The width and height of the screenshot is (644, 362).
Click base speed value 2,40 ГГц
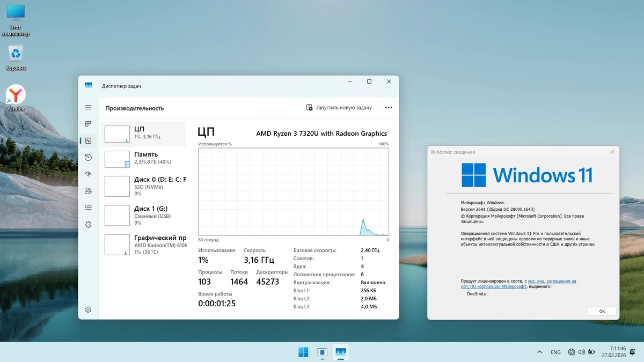(370, 250)
